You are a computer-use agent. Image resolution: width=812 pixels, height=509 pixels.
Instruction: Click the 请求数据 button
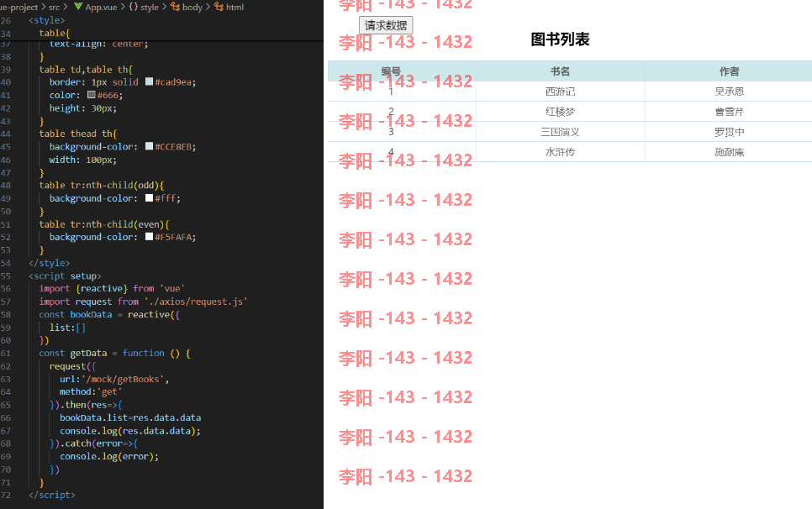tap(386, 25)
